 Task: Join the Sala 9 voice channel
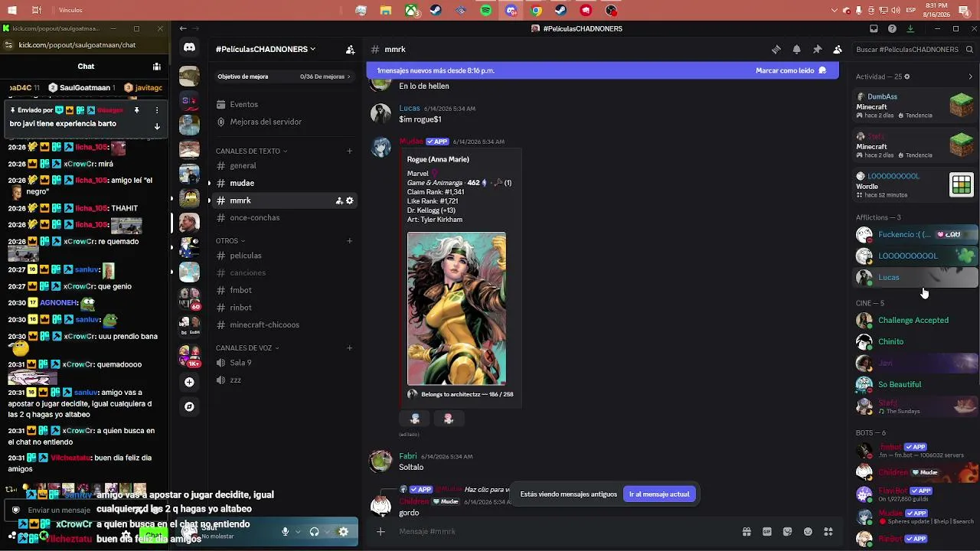click(283, 363)
